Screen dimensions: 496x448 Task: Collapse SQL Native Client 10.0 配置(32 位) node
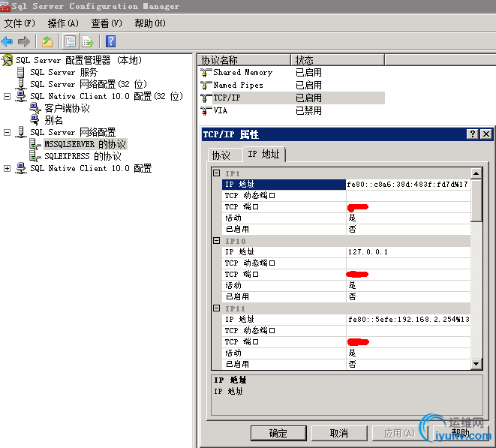point(7,96)
